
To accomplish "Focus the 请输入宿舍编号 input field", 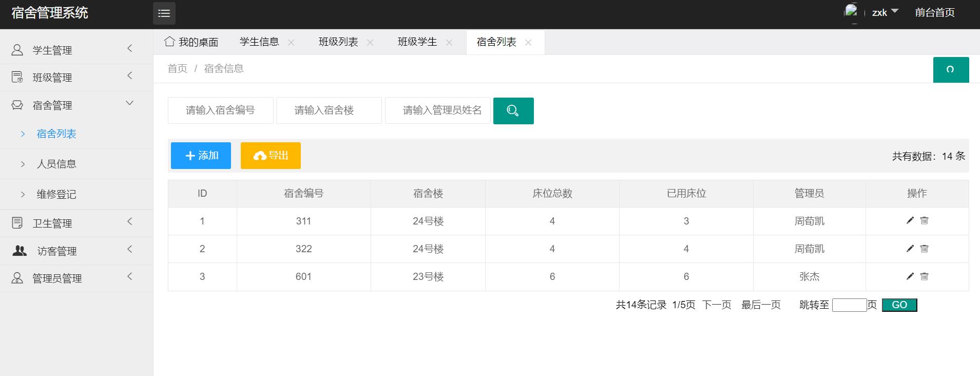I will (x=221, y=110).
